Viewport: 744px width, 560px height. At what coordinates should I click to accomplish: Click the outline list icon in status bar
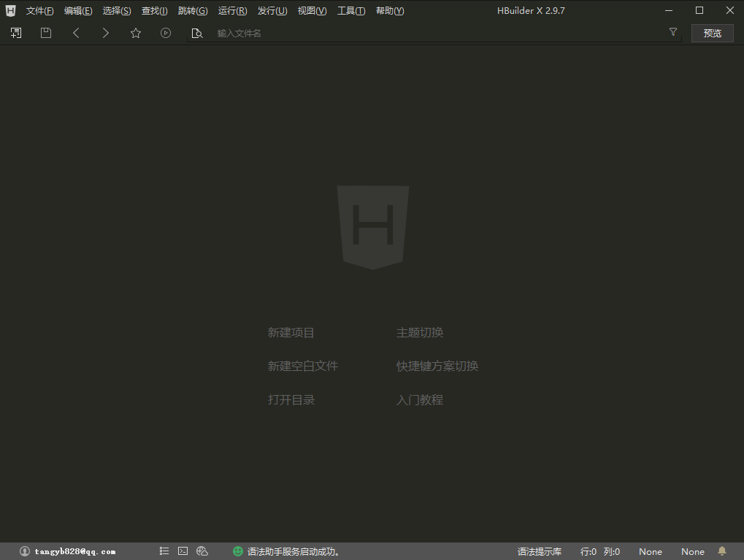[164, 551]
